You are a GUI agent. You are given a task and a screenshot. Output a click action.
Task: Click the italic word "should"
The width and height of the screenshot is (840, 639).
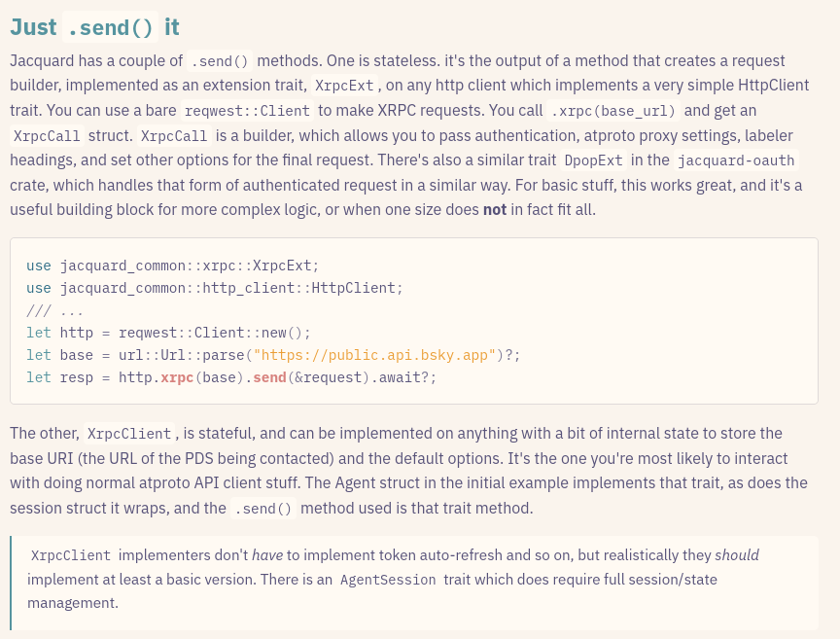tap(736, 555)
